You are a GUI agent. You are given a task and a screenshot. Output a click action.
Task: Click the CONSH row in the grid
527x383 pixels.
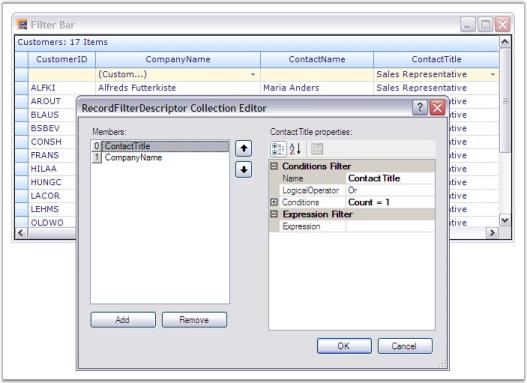coord(46,141)
